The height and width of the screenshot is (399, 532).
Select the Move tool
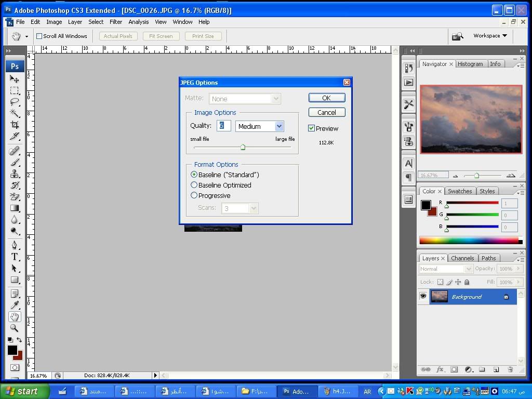click(15, 79)
